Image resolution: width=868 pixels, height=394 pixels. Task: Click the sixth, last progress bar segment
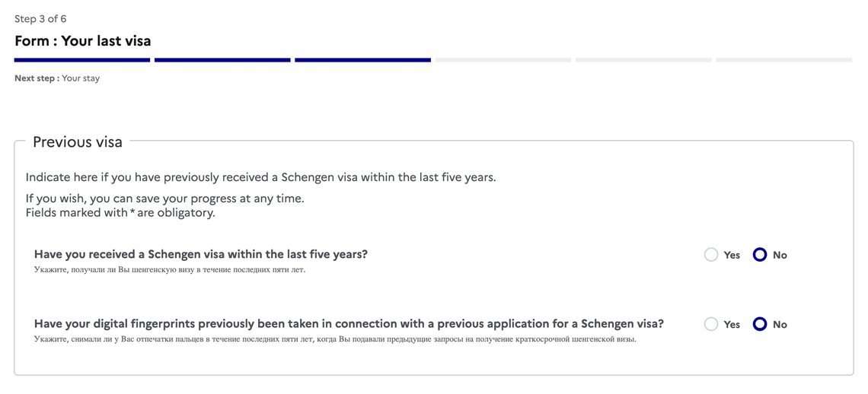click(x=783, y=59)
